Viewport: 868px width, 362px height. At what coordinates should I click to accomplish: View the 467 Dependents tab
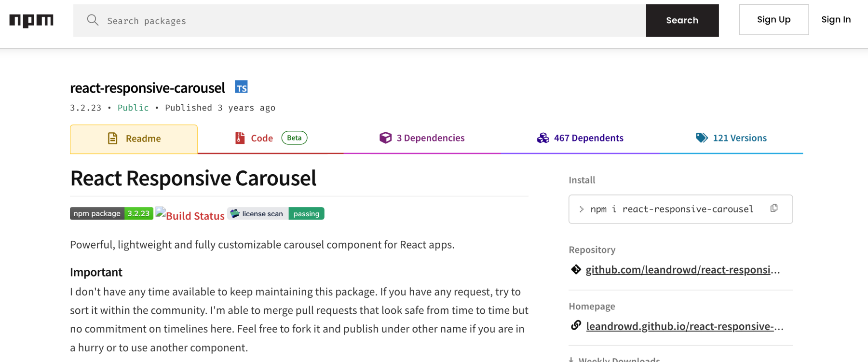tap(580, 138)
